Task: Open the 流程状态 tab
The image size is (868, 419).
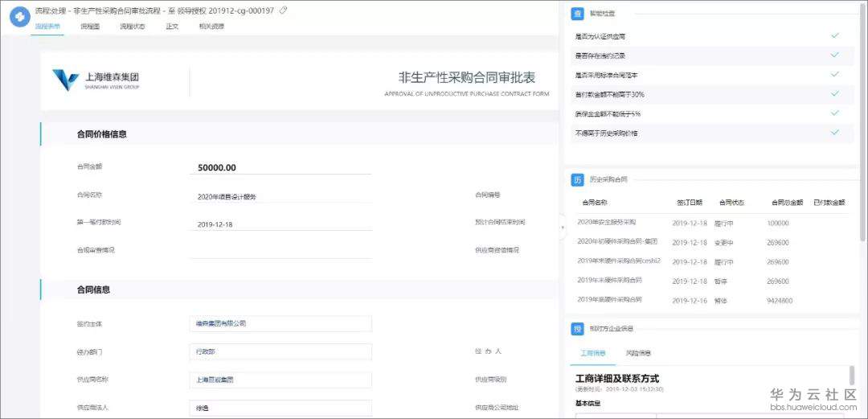Action: point(133,26)
